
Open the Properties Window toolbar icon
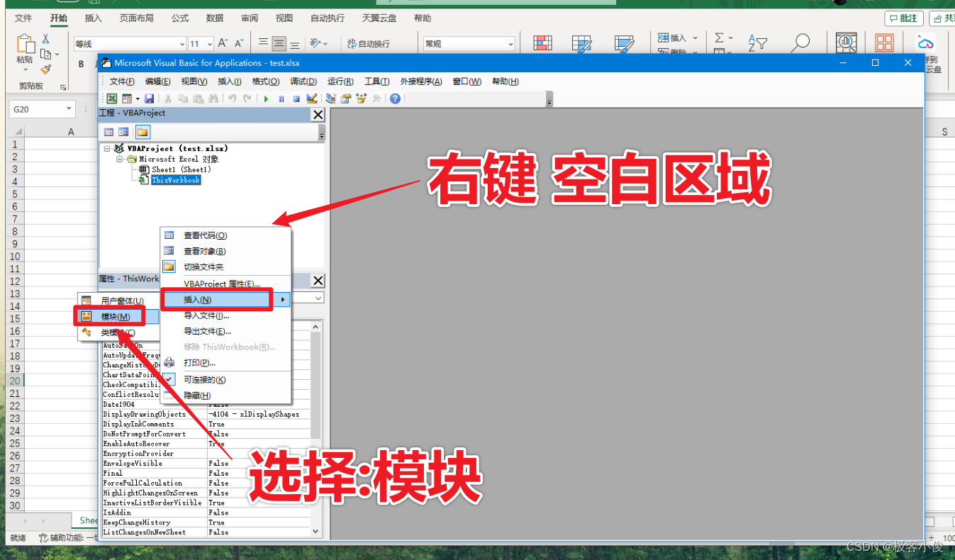[346, 99]
